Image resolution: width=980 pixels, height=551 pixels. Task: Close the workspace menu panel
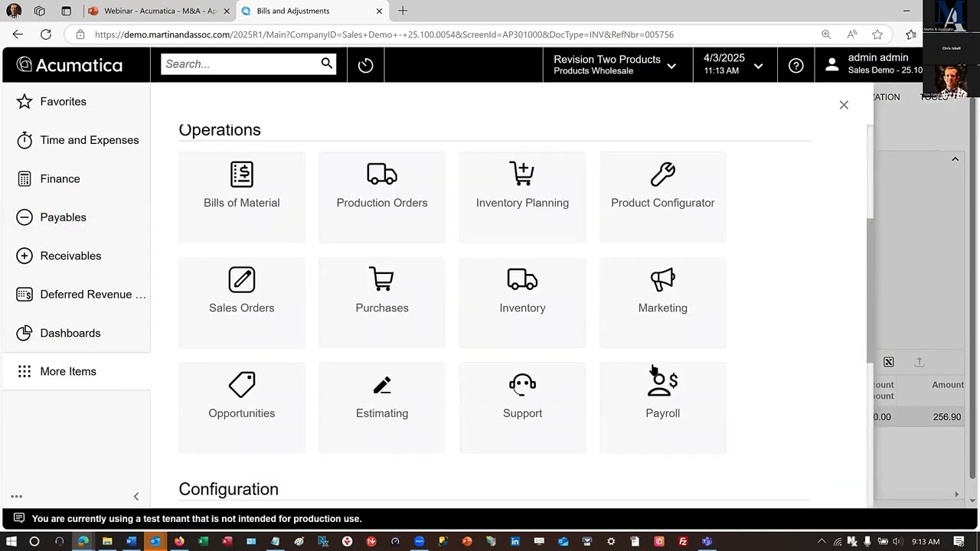[x=844, y=105]
